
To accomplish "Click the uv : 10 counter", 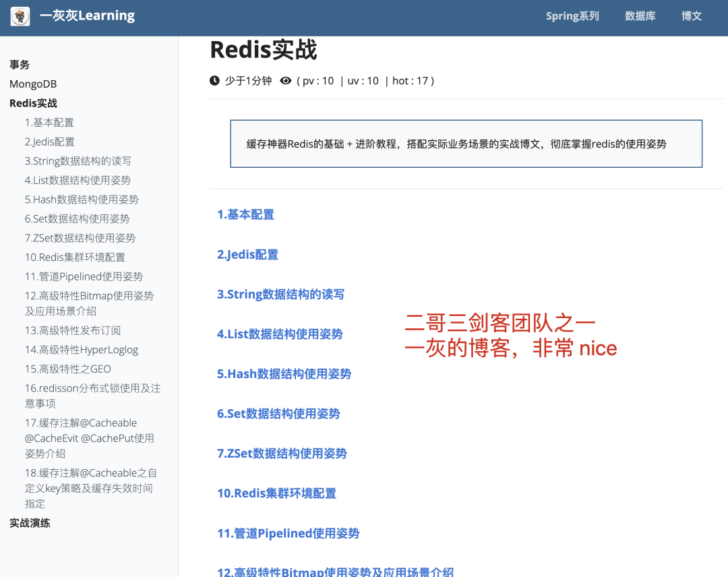I will (x=363, y=81).
